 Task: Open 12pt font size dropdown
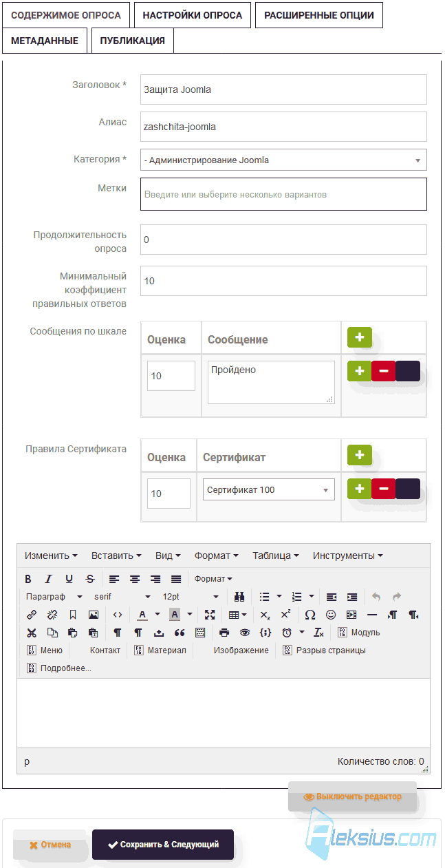[x=191, y=597]
